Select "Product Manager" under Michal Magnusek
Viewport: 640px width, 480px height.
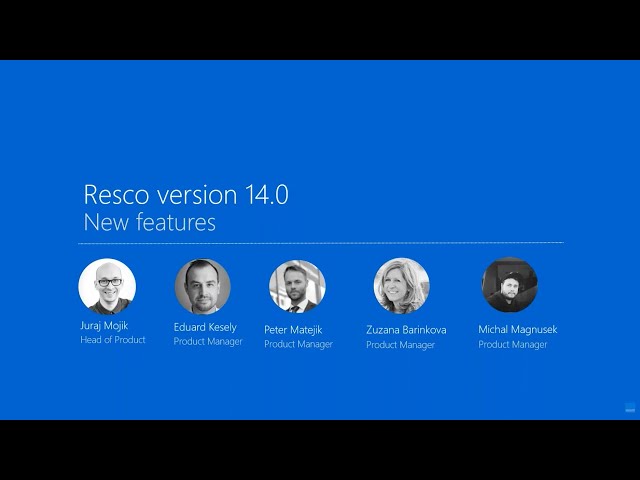[x=513, y=344]
